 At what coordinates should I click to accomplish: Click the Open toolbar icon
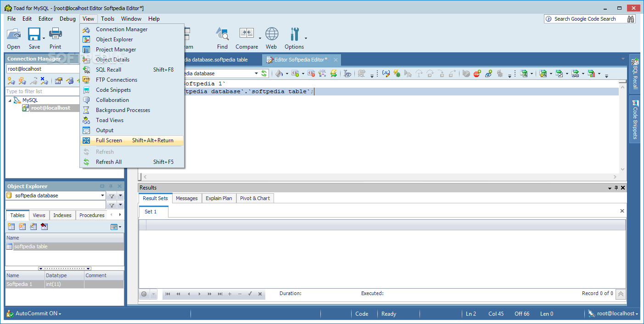click(14, 35)
